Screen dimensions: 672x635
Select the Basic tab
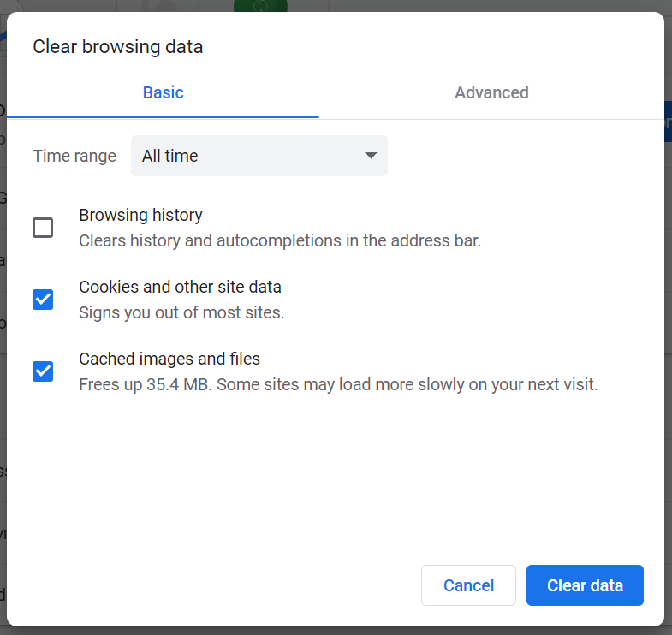pyautogui.click(x=163, y=92)
